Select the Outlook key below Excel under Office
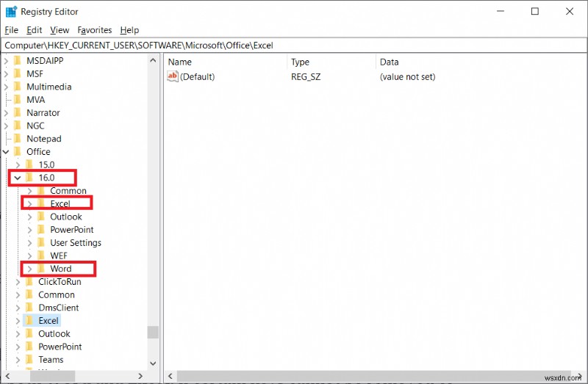This screenshot has height=384, width=588. click(54, 333)
